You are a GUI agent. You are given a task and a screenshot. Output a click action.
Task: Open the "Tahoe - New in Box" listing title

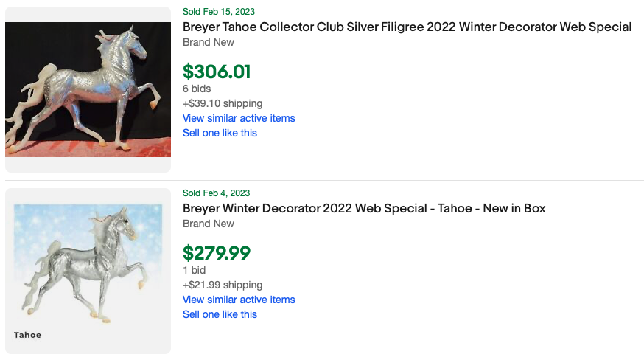364,209
